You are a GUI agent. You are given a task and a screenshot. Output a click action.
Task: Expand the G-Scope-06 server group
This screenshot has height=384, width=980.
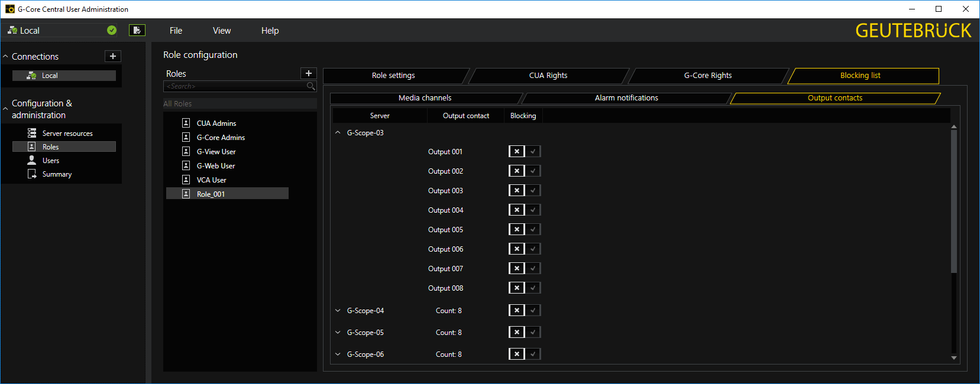[338, 354]
